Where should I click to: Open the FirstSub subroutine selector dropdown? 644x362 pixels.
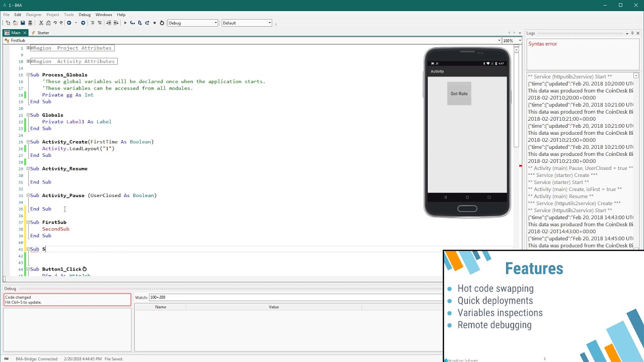click(499, 40)
